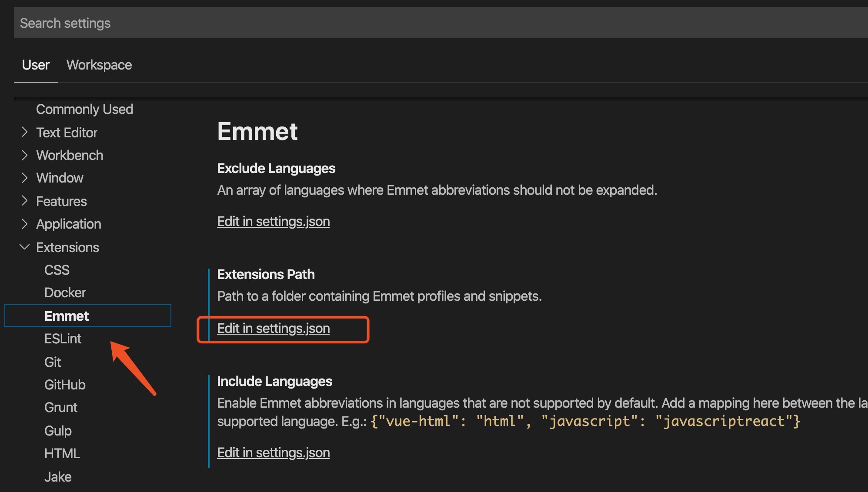Click the Docker extension icon in sidebar
The image size is (868, 492).
pos(66,293)
